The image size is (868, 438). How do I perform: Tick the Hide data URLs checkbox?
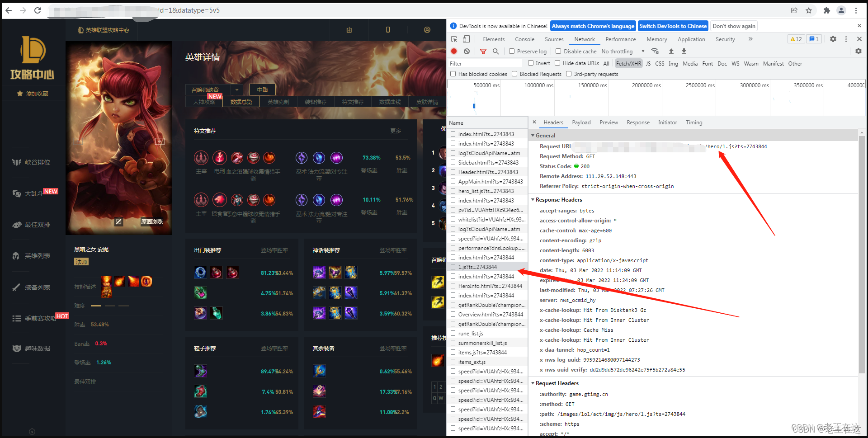557,63
